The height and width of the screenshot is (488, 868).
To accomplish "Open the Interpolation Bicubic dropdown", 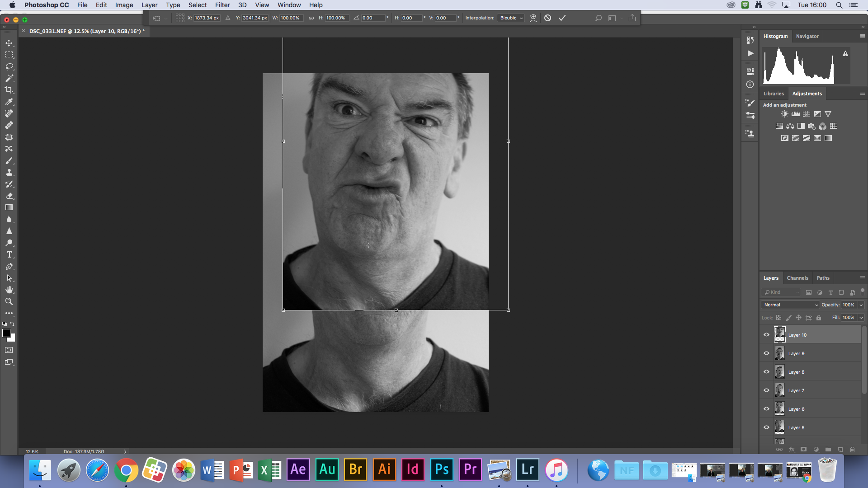I will (x=511, y=18).
